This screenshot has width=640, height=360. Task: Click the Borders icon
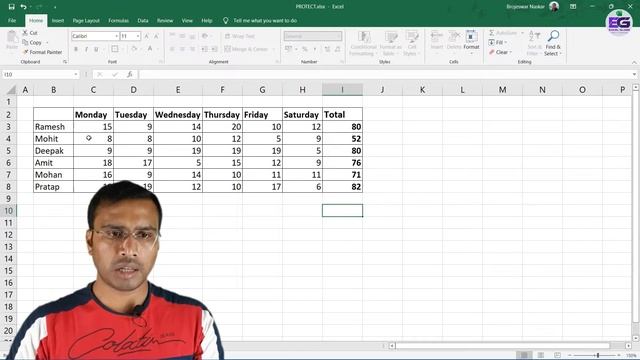click(x=115, y=49)
